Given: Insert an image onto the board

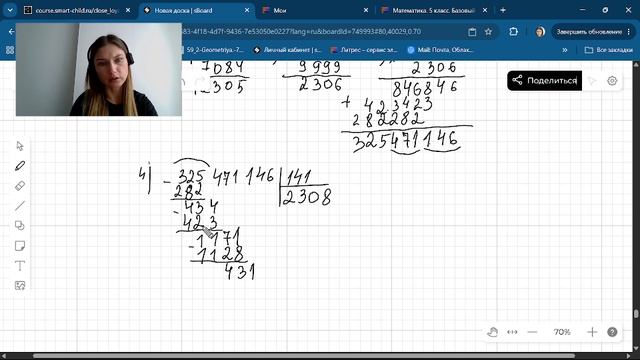Looking at the screenshot, I should coord(20,286).
